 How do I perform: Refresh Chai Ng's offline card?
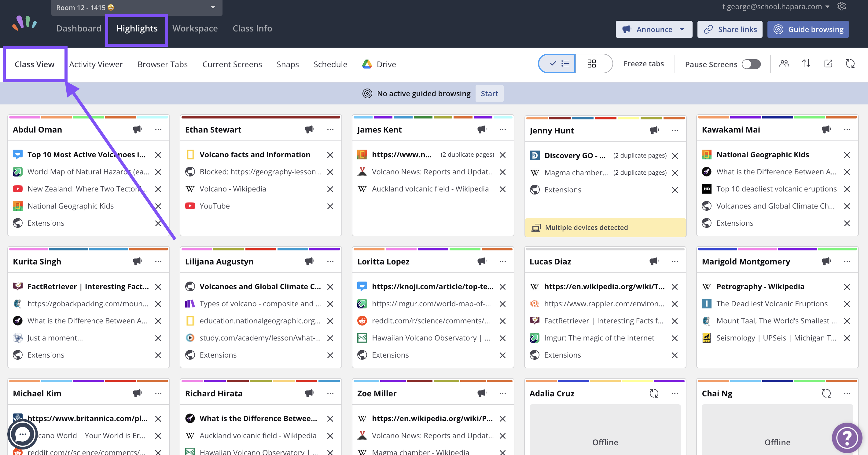(826, 393)
